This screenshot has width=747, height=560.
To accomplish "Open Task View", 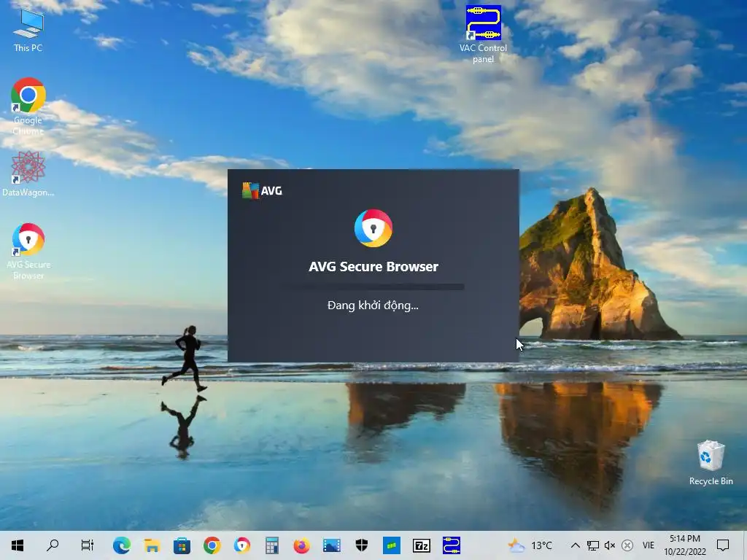I will (x=88, y=545).
